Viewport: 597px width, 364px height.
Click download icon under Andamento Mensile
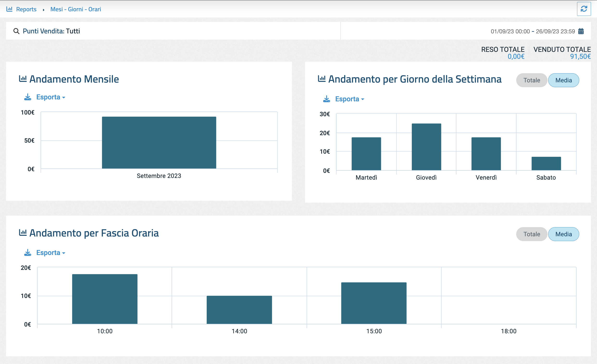point(28,97)
